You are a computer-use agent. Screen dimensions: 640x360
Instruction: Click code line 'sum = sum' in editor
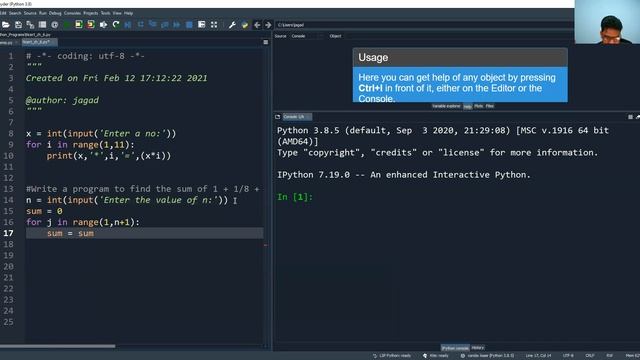coord(70,233)
